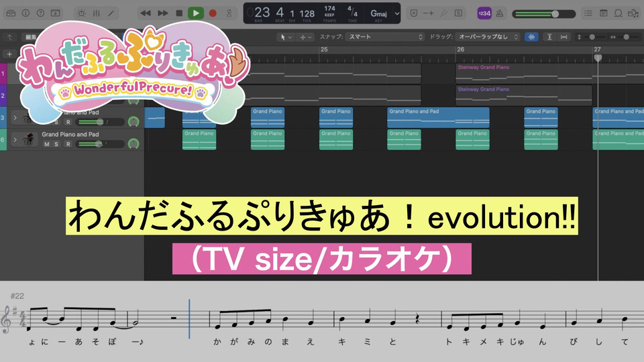This screenshot has height=362, width=644.
Task: Select track 6 name Grand Piano and Pad
Action: 70,134
